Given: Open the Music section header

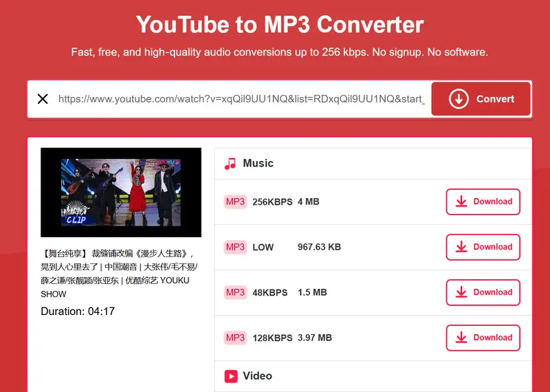Looking at the screenshot, I should (258, 164).
